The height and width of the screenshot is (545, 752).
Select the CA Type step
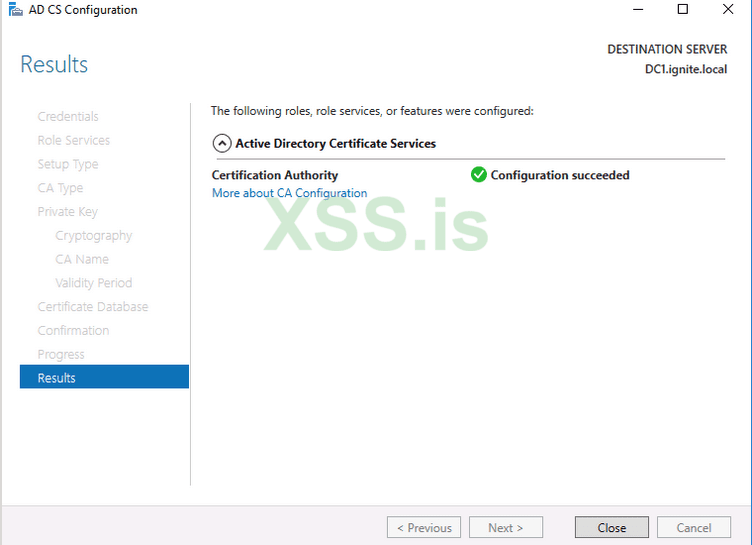pos(60,188)
